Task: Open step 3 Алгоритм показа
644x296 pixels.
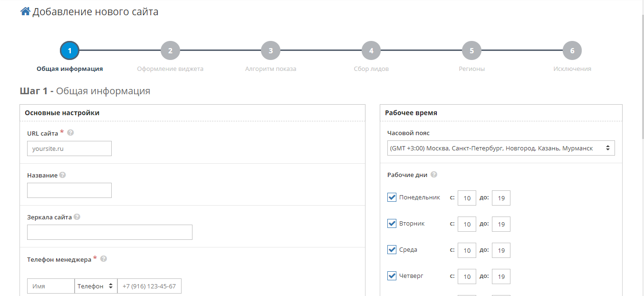Action: coord(270,50)
